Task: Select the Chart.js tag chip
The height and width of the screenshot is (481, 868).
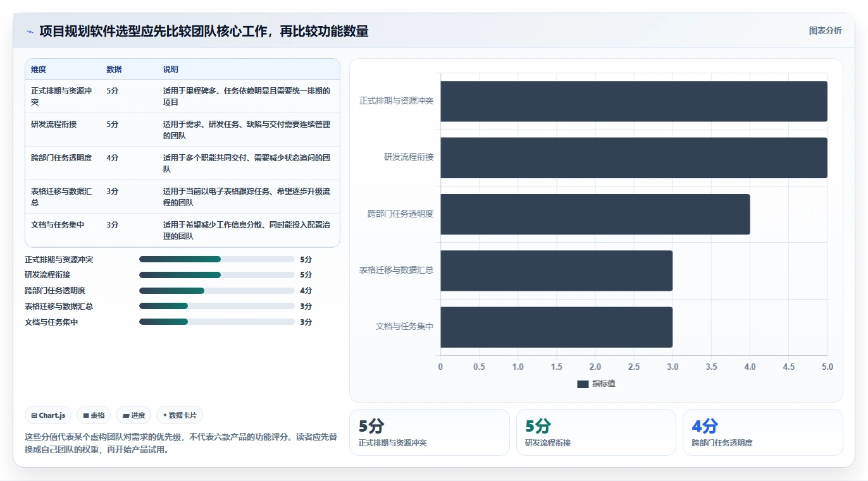Action: point(49,415)
